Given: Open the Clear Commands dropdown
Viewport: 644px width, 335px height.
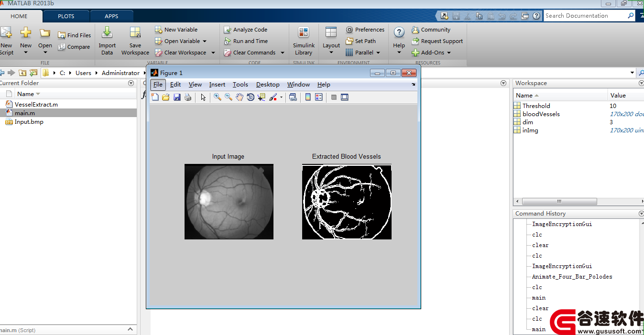Looking at the screenshot, I should coord(254,53).
